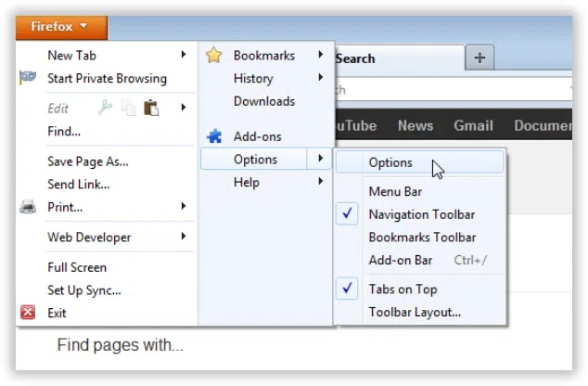Image resolution: width=588 pixels, height=386 pixels.
Task: Click the 'Find pages with...' heading
Action: [120, 345]
